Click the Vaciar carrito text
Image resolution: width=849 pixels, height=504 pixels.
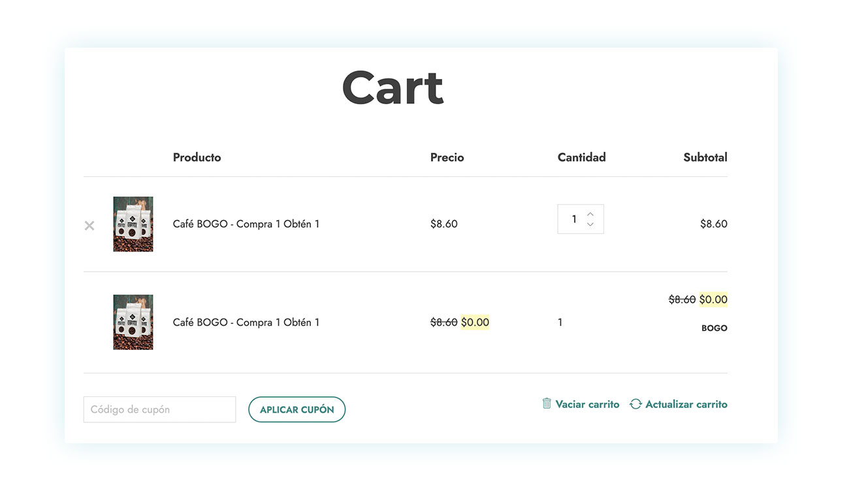(587, 404)
